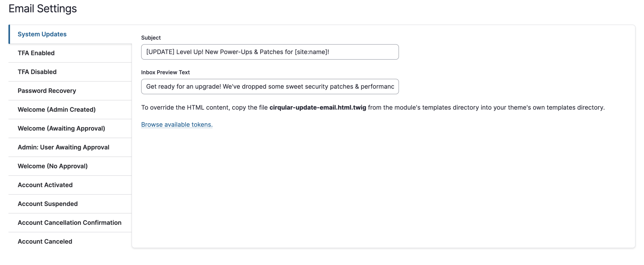Open the Account Canceled tab
Viewport: 644px width, 265px height.
click(x=70, y=241)
